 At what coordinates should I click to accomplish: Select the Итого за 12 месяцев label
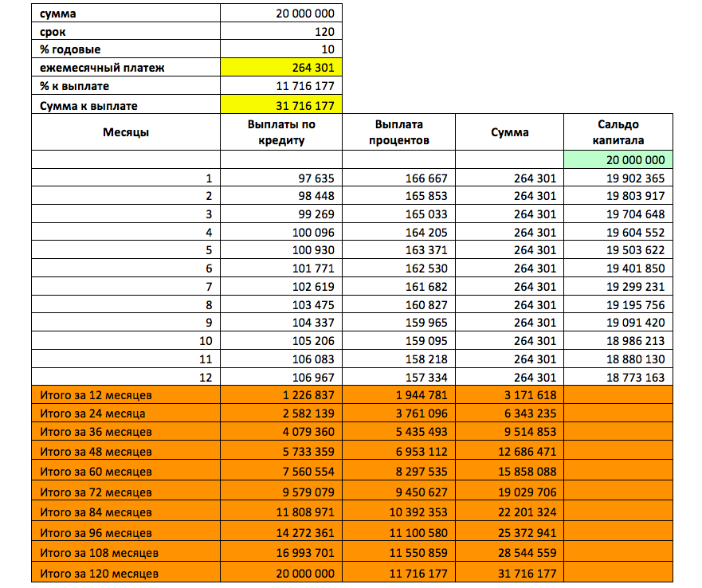pos(126,395)
